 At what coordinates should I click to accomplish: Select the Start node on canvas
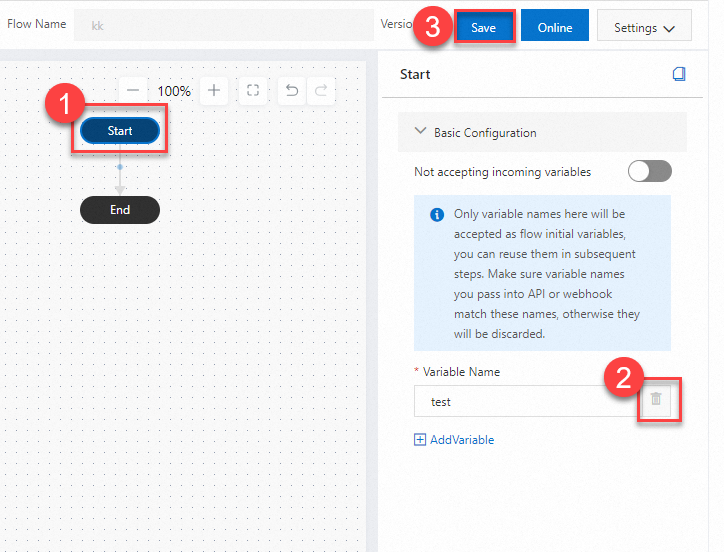[x=120, y=131]
